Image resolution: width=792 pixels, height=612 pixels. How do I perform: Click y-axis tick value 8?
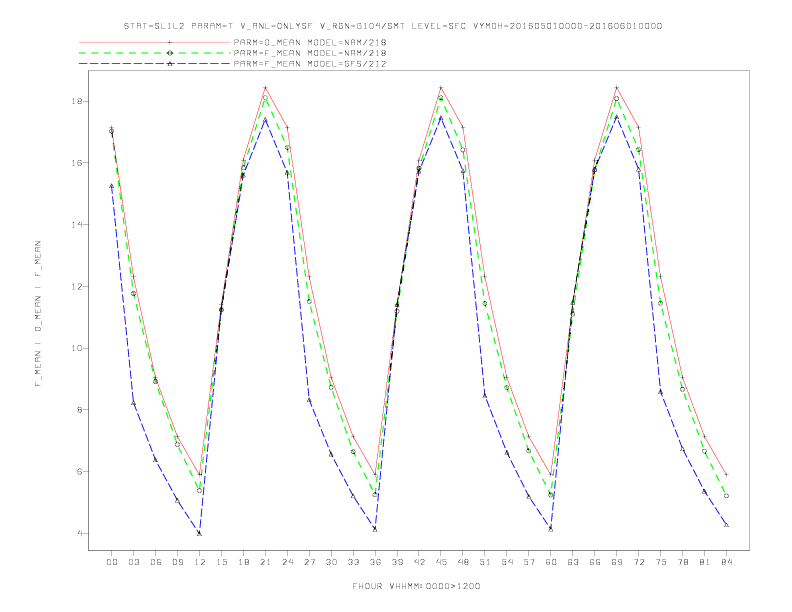[x=80, y=410]
